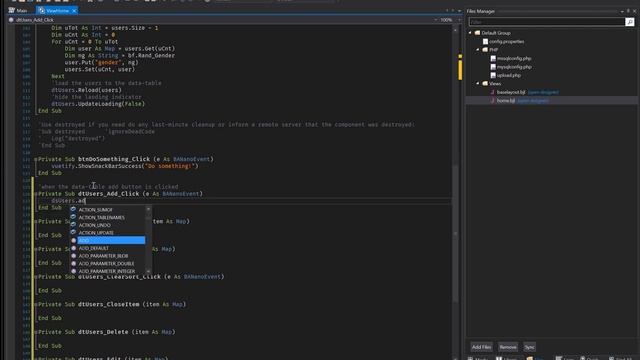Image resolution: width=640 pixels, height=360 pixels.
Task: Select mssqlconfig.php file
Action: pos(514,58)
